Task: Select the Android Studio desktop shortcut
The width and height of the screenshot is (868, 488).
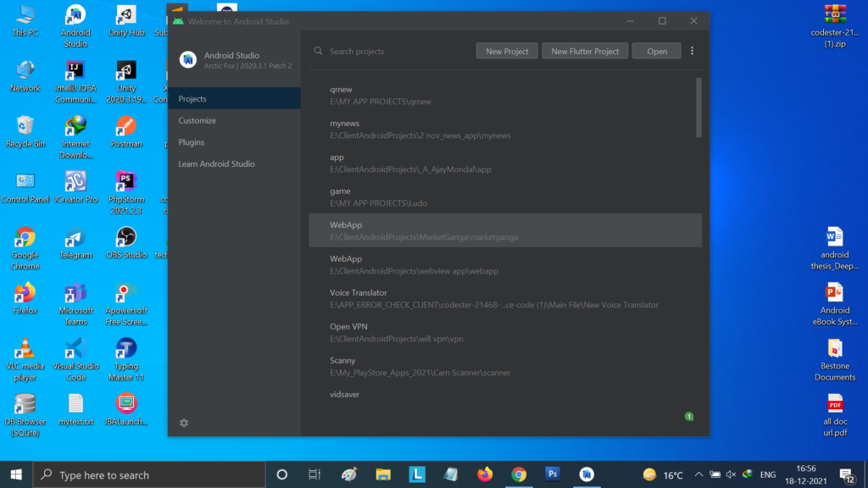Action: (75, 26)
